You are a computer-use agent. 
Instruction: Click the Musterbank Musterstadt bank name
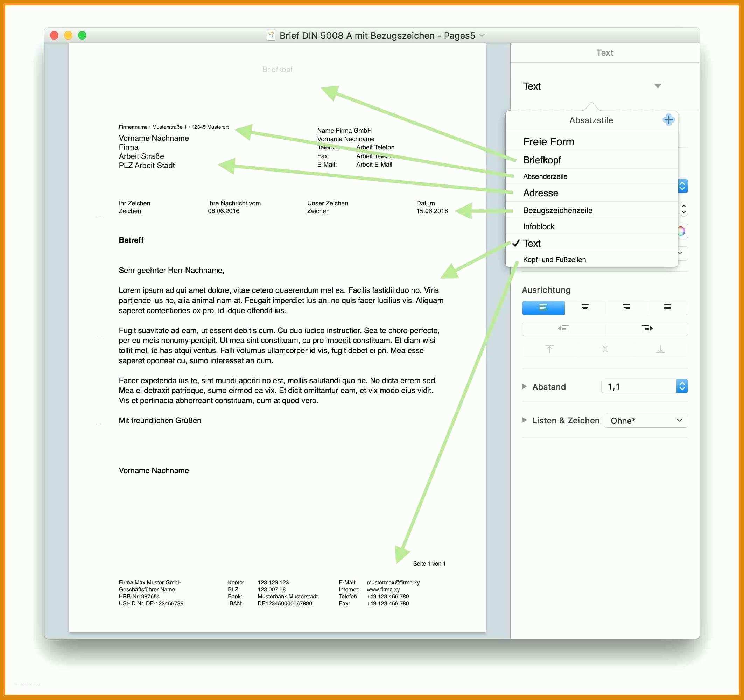(287, 597)
